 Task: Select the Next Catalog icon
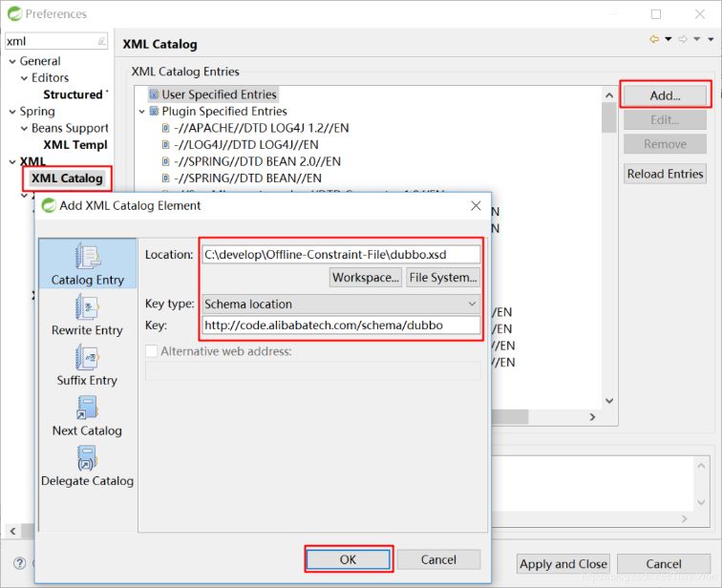click(x=88, y=408)
